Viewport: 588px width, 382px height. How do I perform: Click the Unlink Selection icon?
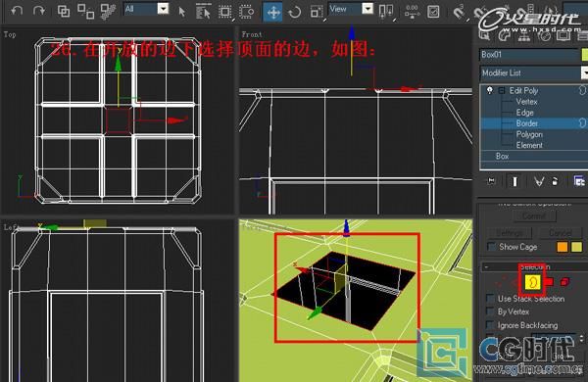point(85,11)
